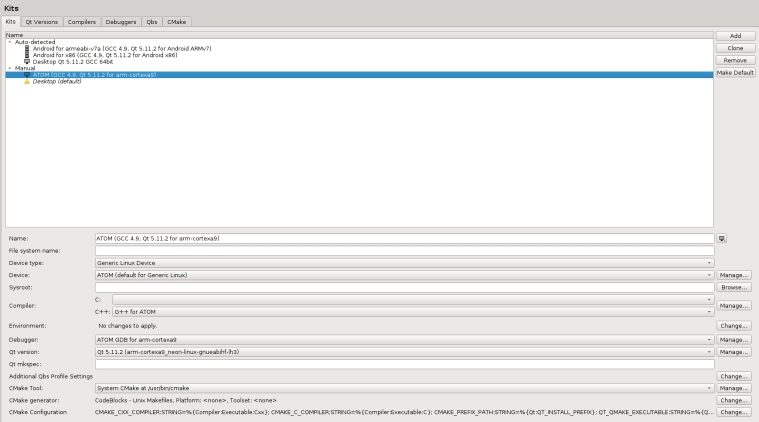Open the Debuggers tab

pos(120,21)
